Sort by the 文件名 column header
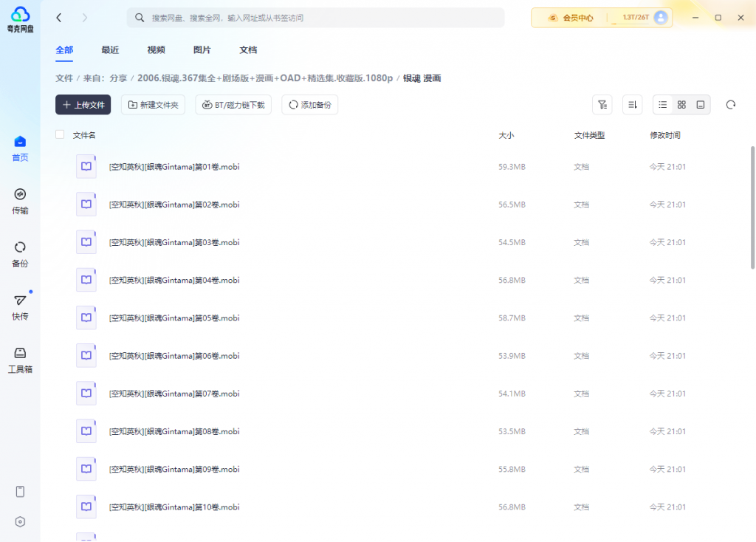The height and width of the screenshot is (542, 756). (84, 136)
